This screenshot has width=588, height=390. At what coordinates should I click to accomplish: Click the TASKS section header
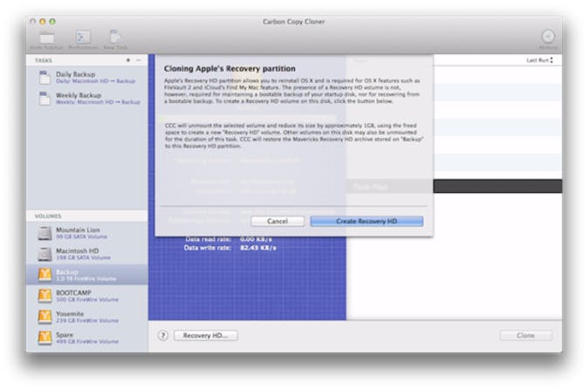coord(44,60)
